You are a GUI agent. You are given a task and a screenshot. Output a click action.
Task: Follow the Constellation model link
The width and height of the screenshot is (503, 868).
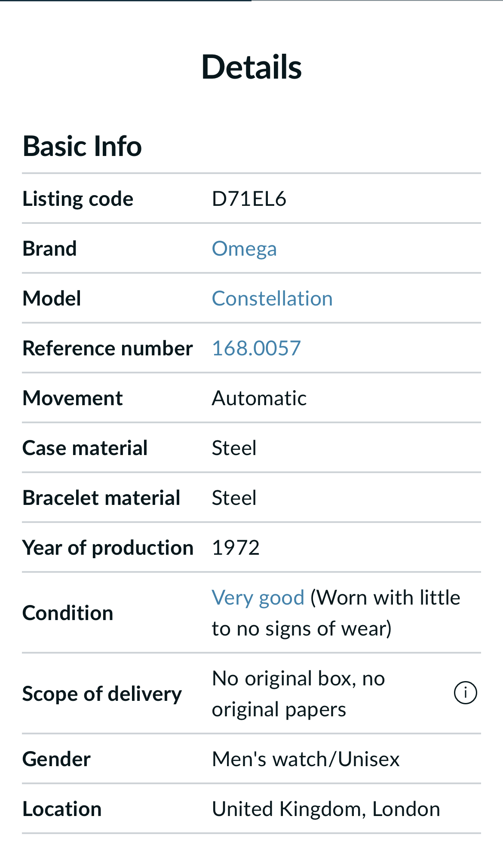(x=272, y=299)
